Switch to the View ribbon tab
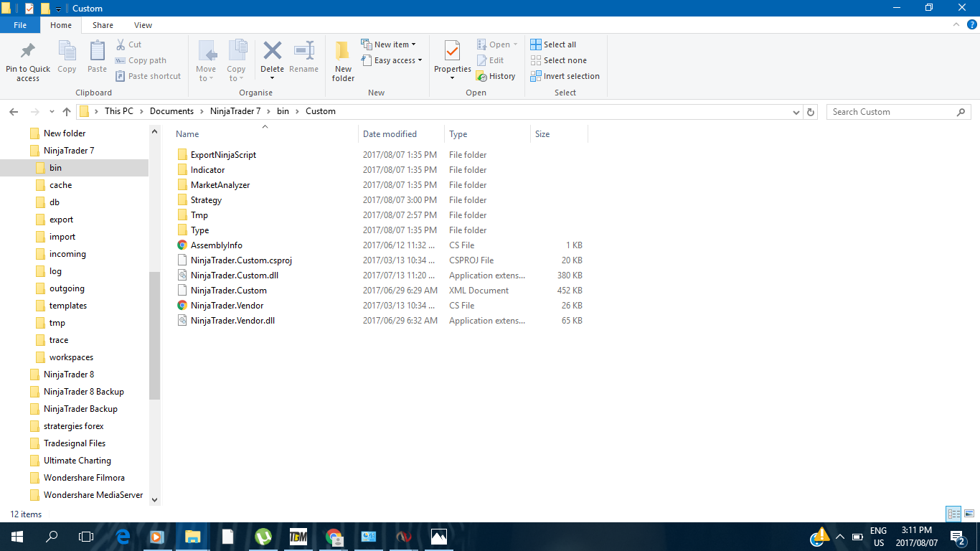This screenshot has height=551, width=980. pos(143,25)
